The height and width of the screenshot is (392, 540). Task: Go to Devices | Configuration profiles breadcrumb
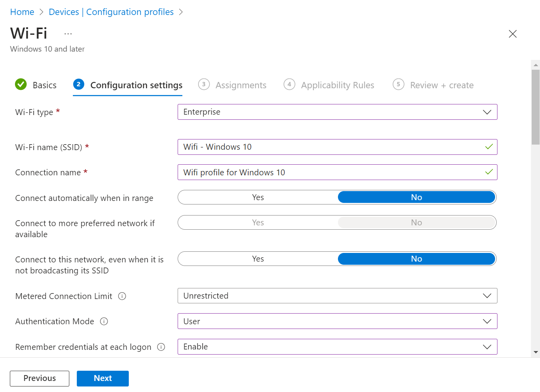point(111,12)
